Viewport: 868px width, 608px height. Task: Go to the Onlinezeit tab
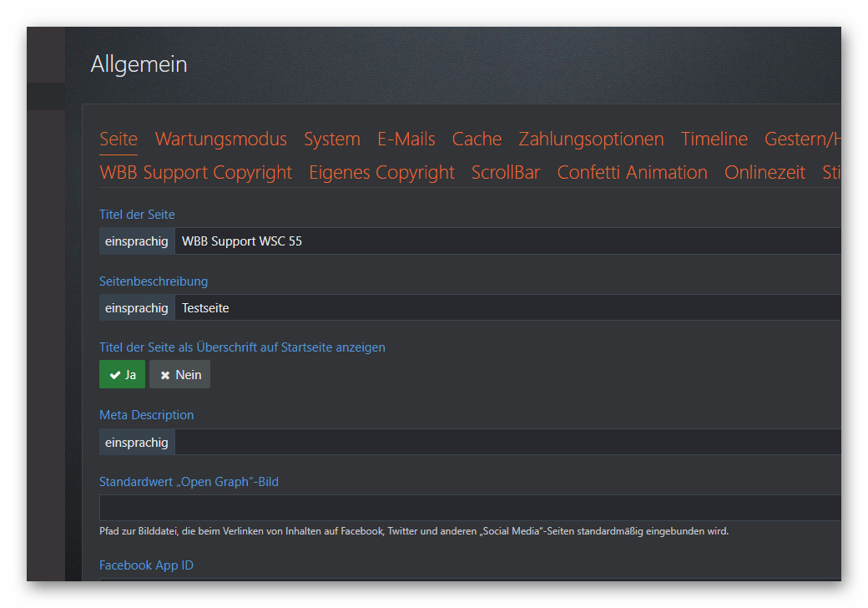coord(765,173)
